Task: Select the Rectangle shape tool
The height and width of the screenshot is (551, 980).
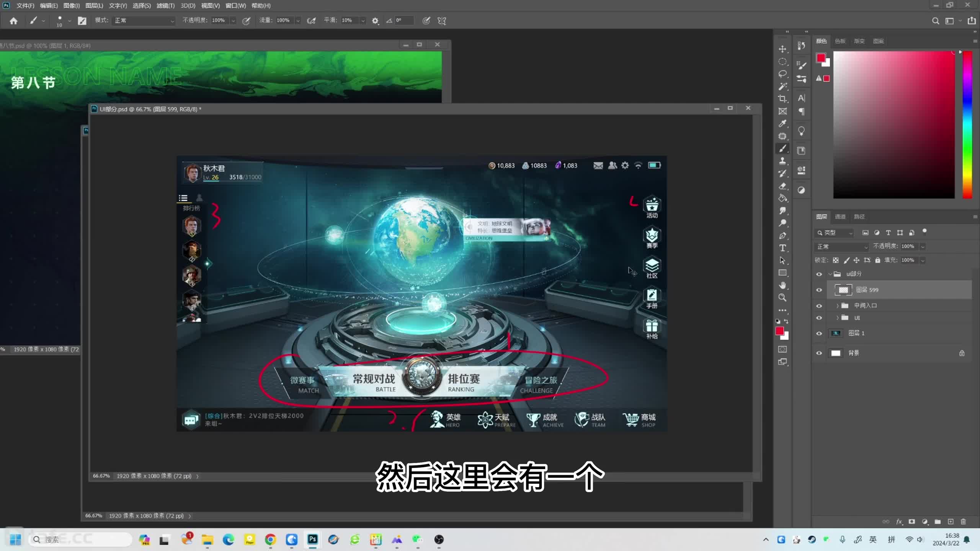Action: [782, 273]
